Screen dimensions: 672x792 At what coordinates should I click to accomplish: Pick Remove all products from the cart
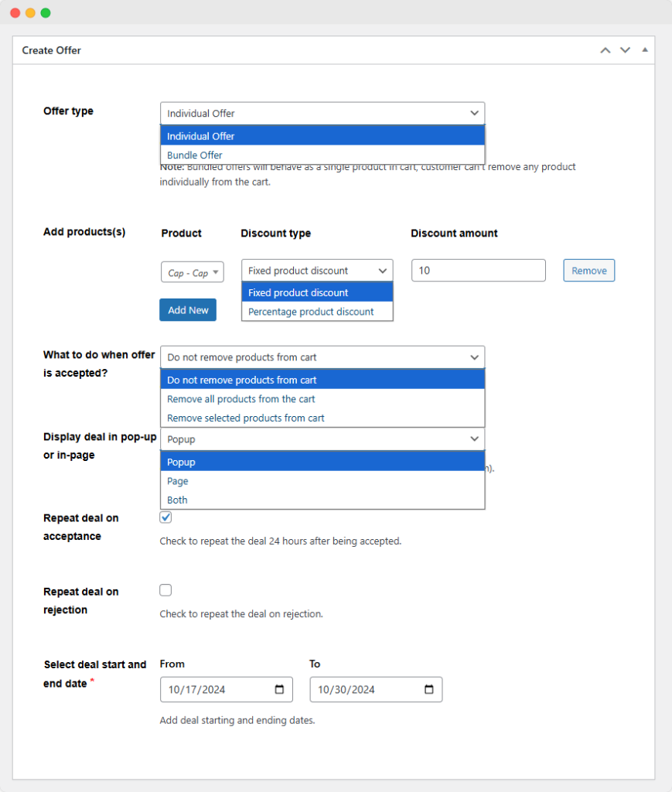click(241, 399)
